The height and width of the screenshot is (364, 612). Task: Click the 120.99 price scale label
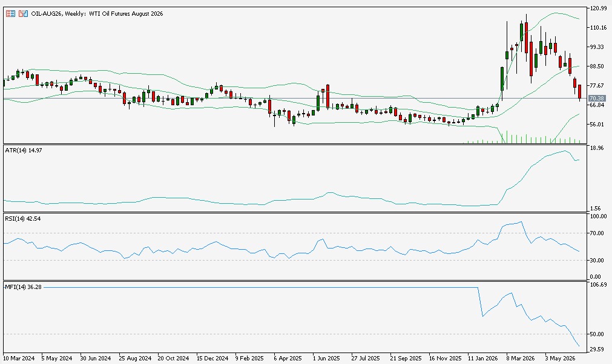click(598, 8)
